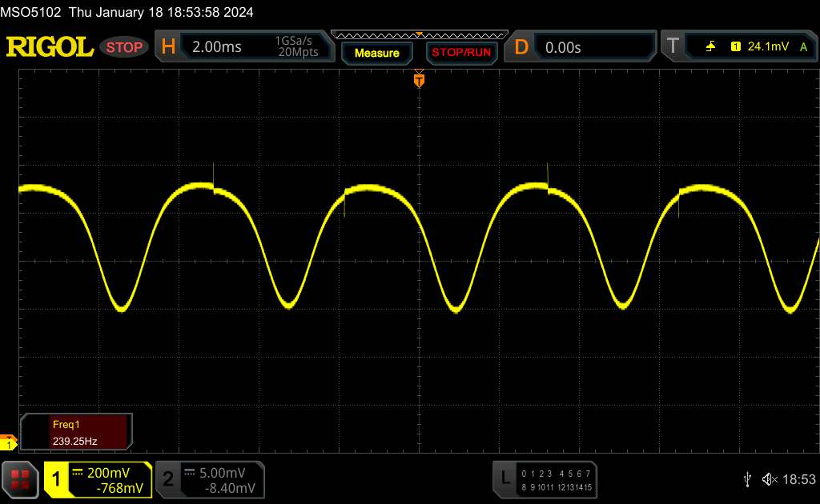
Task: Open the delay D icon
Action: pos(521,47)
